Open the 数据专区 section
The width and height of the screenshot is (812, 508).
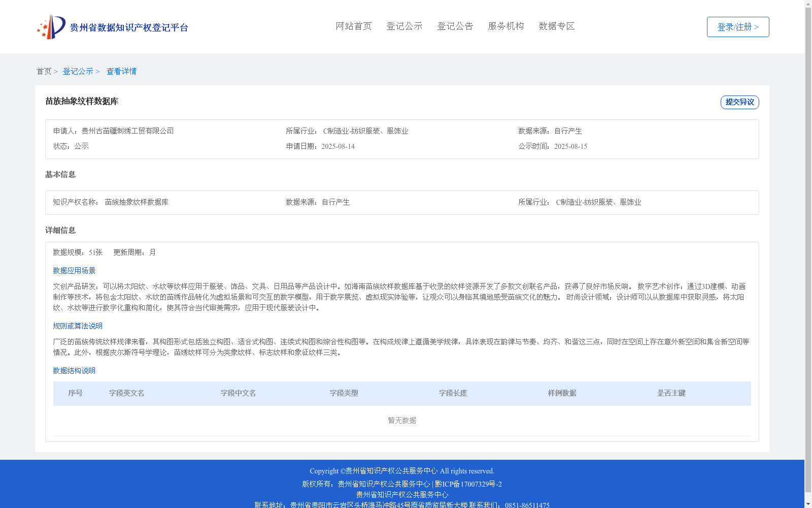pos(556,26)
